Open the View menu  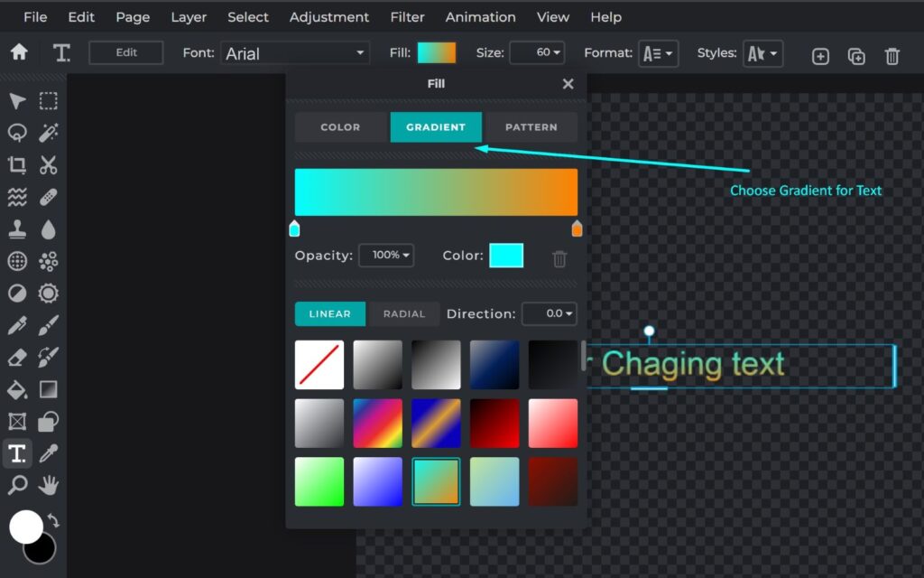(x=553, y=17)
